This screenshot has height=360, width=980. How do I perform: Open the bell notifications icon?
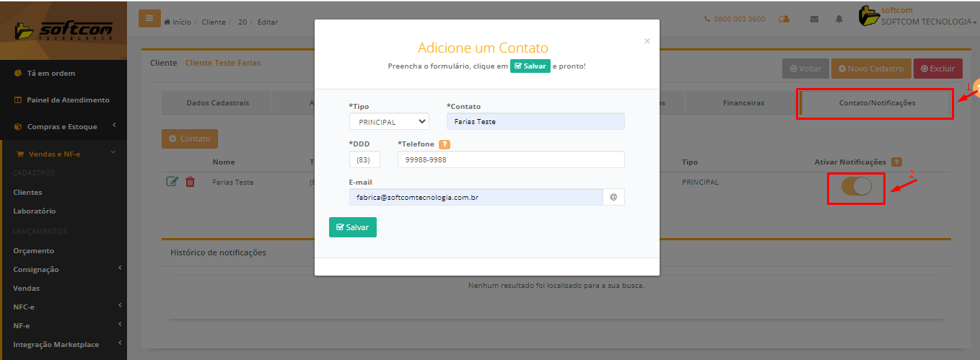839,19
